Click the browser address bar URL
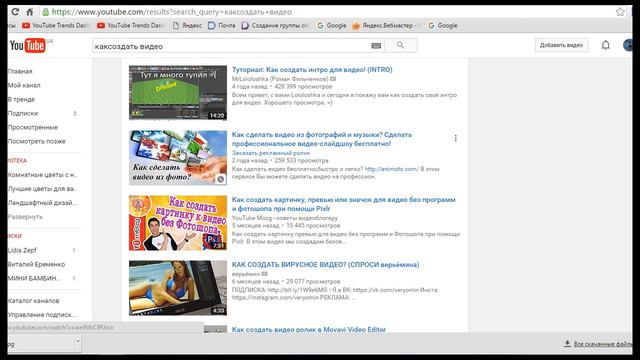The width and height of the screenshot is (640, 360). coord(172,12)
